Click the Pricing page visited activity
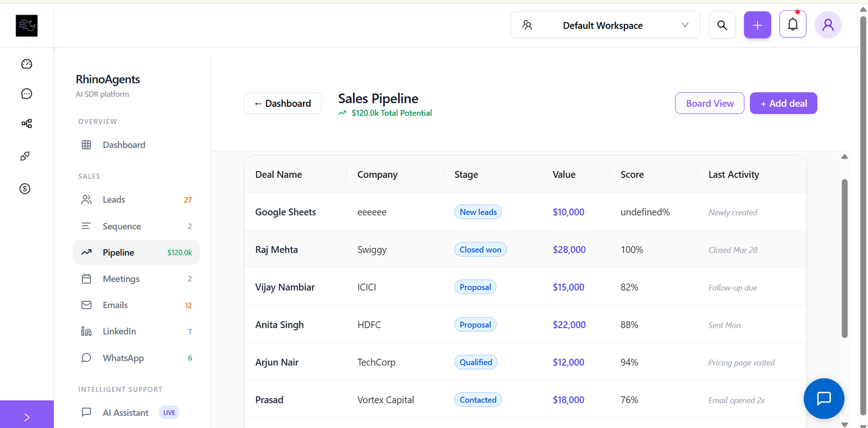Image resolution: width=868 pixels, height=428 pixels. 742,362
